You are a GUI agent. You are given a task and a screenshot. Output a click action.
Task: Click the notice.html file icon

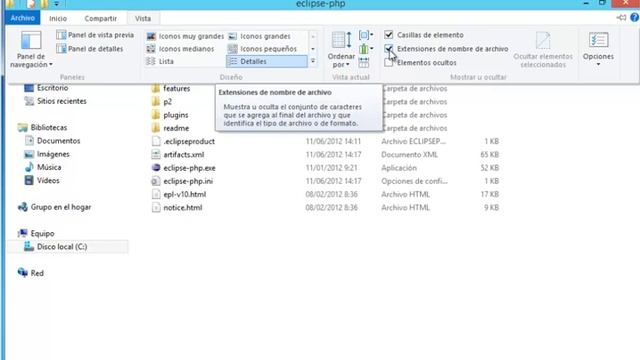156,208
